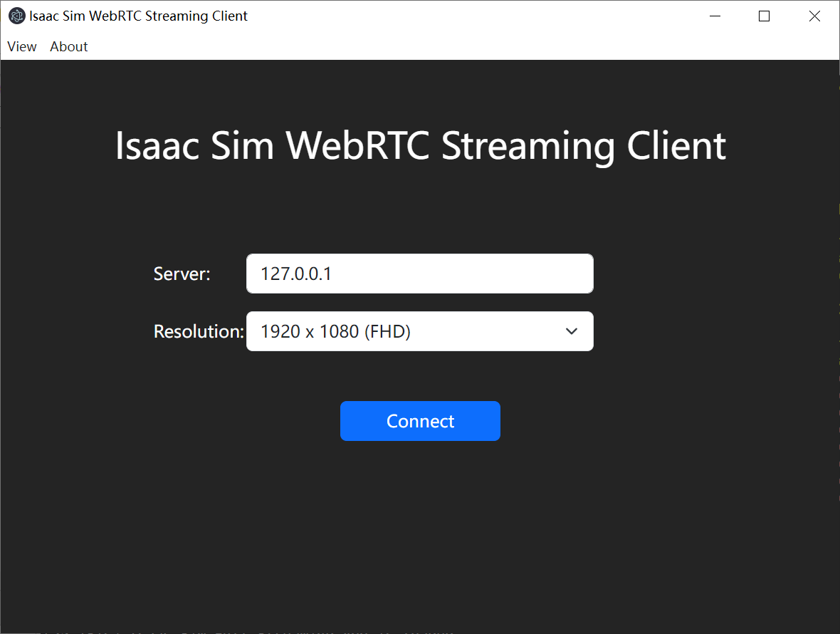The image size is (840, 634).
Task: Open the View menu
Action: point(22,46)
